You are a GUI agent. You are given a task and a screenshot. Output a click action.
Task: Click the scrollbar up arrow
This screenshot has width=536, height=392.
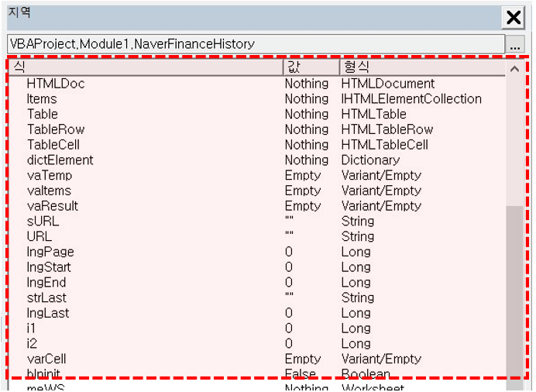(514, 69)
